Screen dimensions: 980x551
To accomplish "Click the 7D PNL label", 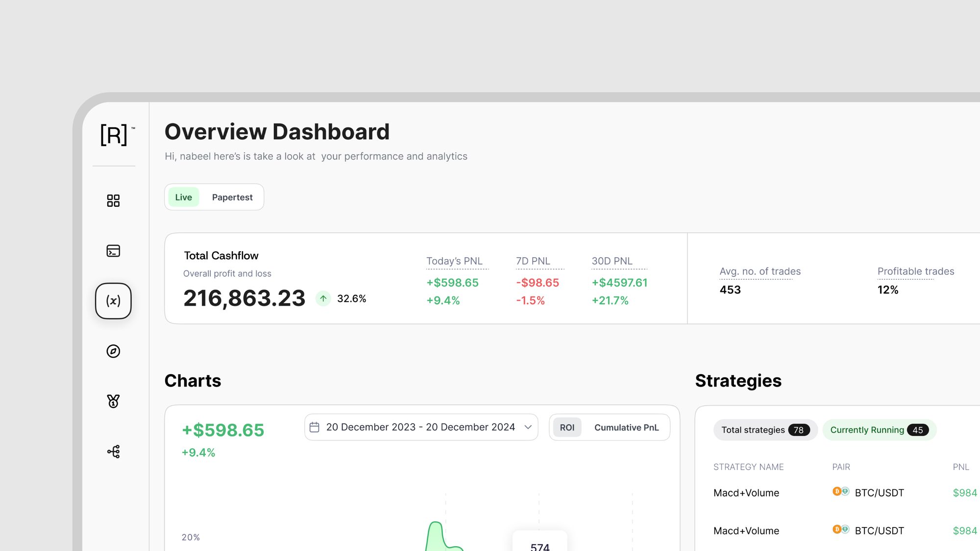I will 533,261.
